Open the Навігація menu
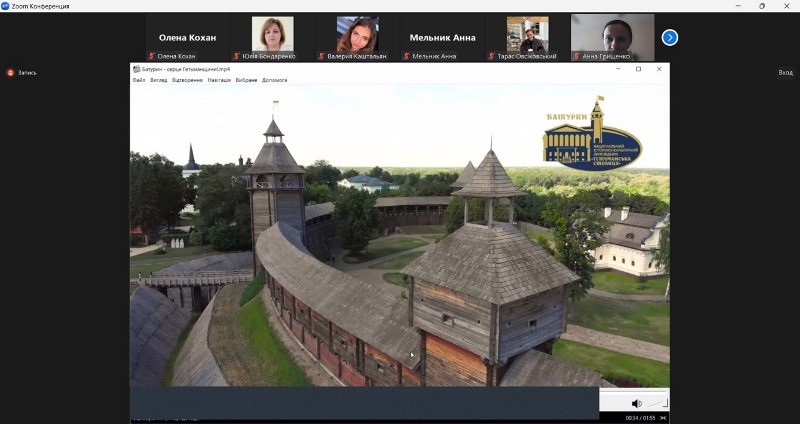Screen dimensions: 800x424 coord(219,80)
